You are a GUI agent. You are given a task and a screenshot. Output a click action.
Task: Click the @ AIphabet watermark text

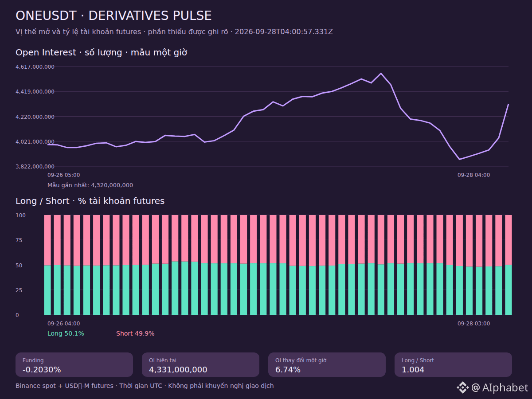500,387
